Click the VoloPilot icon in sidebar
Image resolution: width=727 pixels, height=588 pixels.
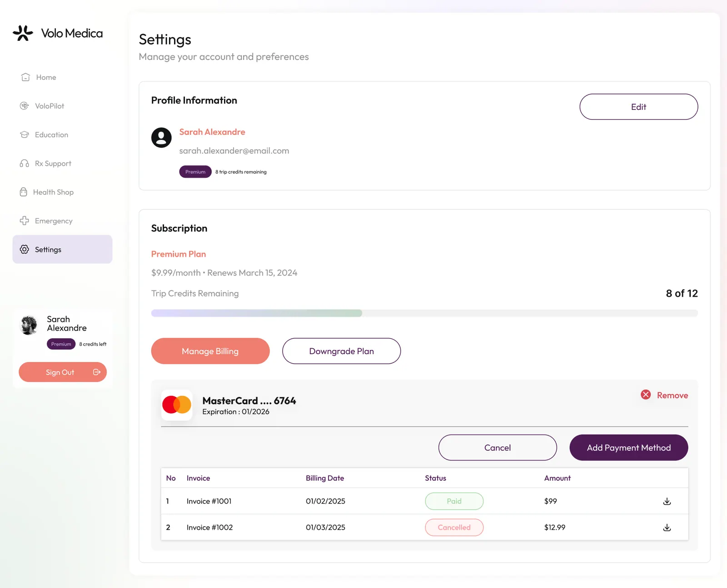click(x=25, y=106)
